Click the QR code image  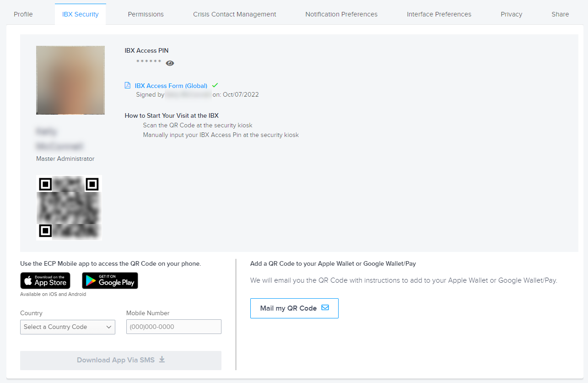69,208
